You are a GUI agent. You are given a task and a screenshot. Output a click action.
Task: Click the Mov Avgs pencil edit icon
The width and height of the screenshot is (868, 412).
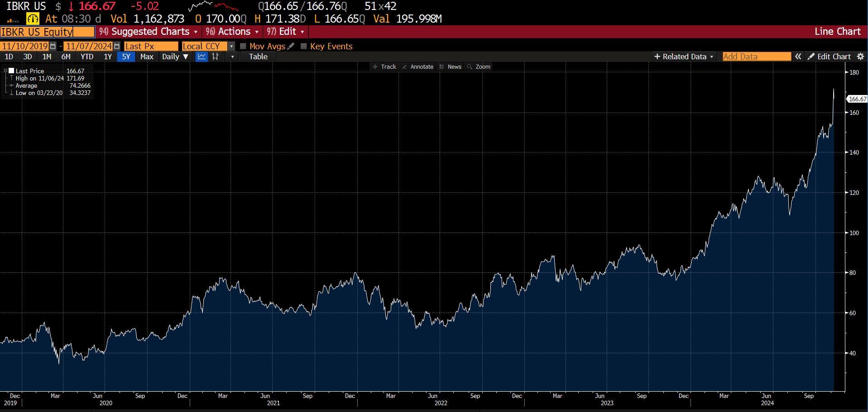(x=291, y=46)
